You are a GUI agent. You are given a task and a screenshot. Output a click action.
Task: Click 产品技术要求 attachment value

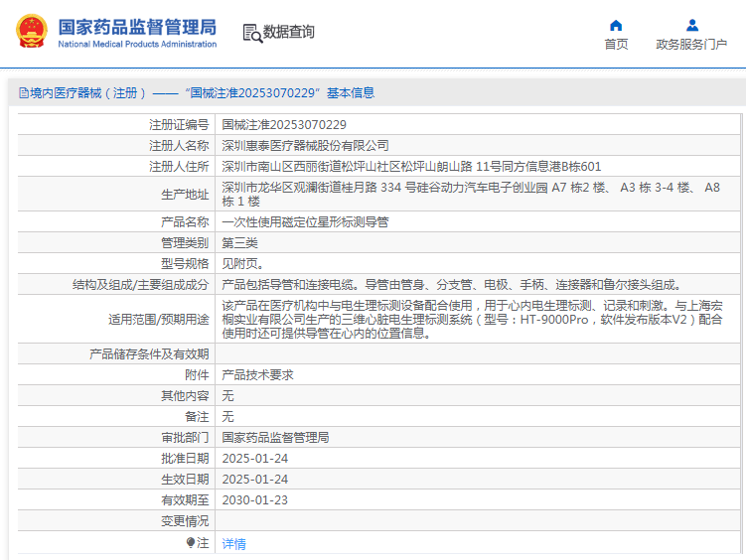(257, 375)
